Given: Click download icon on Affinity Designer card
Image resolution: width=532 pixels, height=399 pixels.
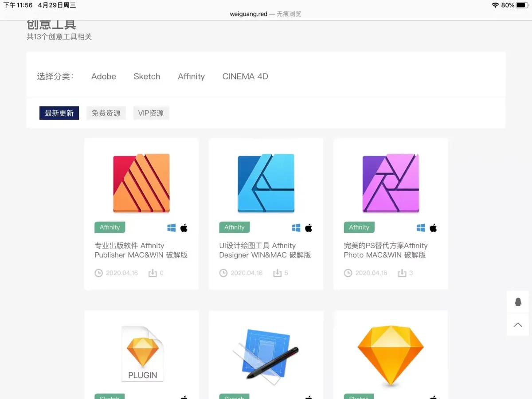Looking at the screenshot, I should (x=278, y=273).
